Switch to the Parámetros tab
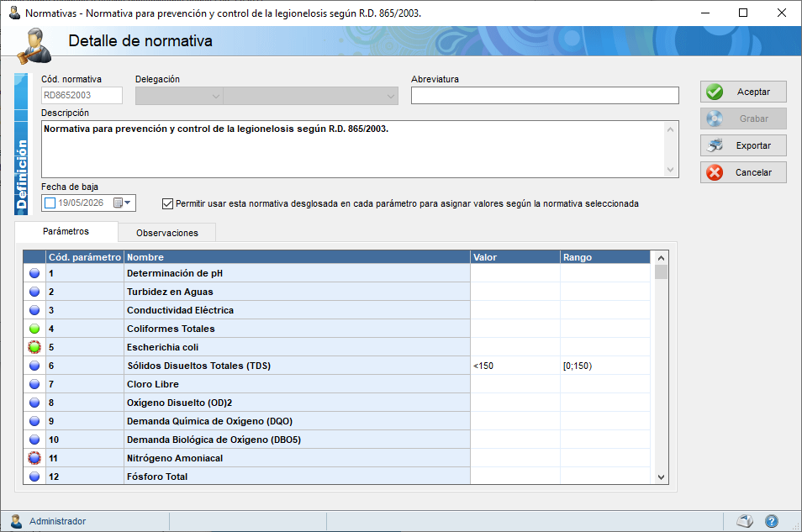802x532 pixels. 66,231
